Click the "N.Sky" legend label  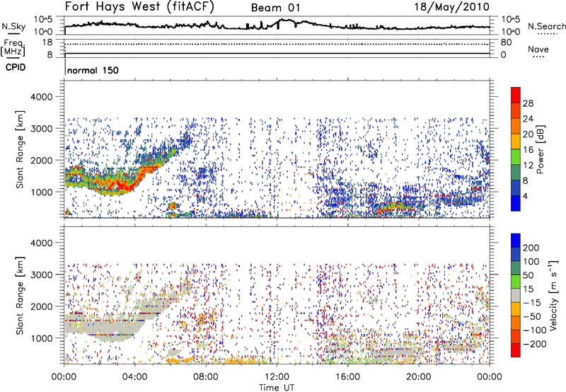tap(13, 26)
